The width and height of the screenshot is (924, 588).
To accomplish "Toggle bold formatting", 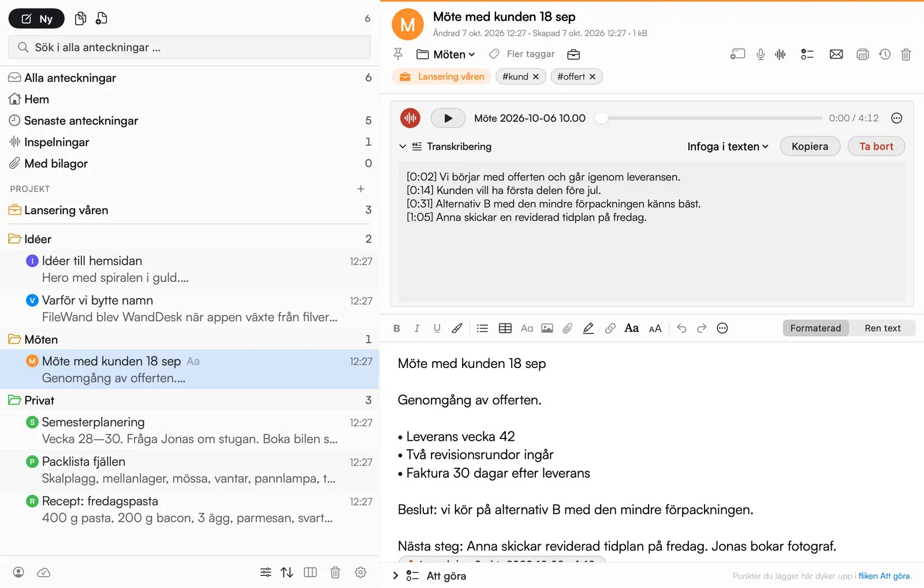I will (397, 328).
